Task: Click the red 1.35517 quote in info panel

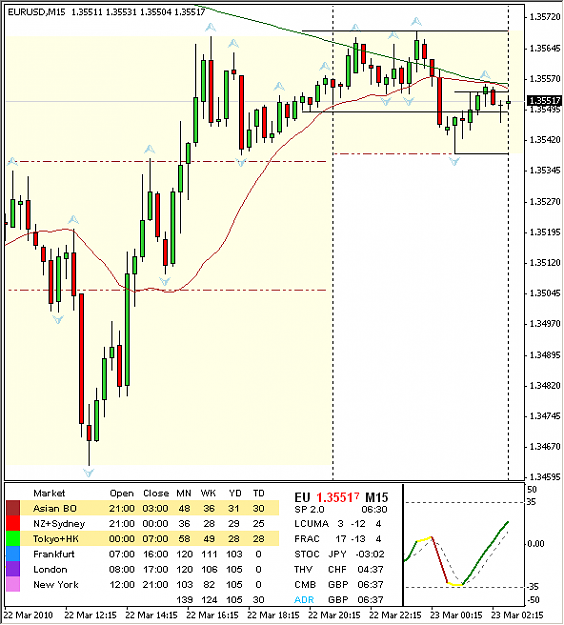Action: 338,497
